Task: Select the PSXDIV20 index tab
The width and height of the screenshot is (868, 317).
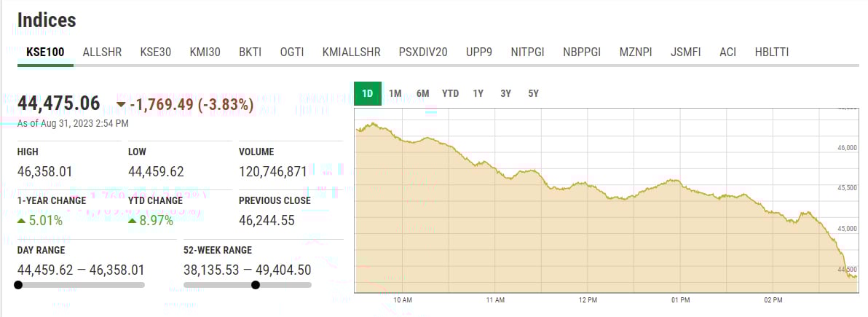Action: click(423, 52)
